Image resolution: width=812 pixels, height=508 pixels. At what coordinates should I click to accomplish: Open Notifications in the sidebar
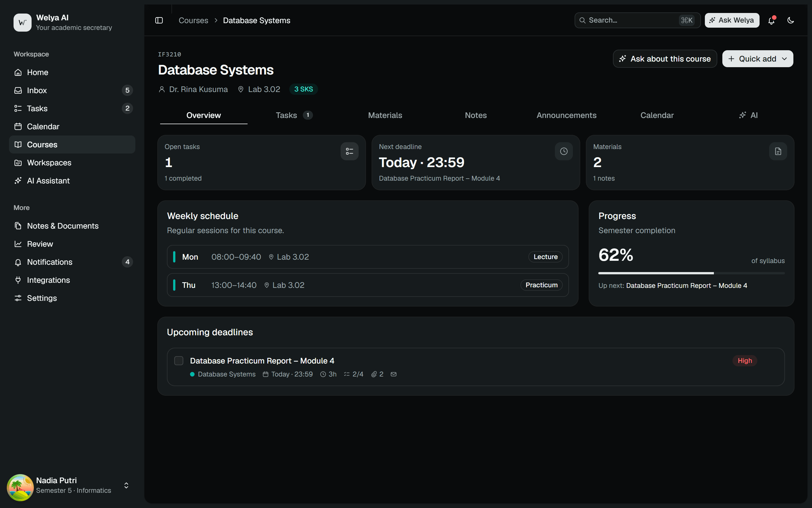(72, 262)
